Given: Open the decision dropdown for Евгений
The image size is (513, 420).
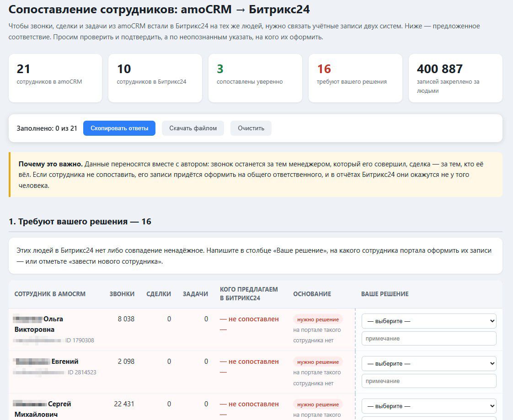Looking at the screenshot, I should [429, 363].
